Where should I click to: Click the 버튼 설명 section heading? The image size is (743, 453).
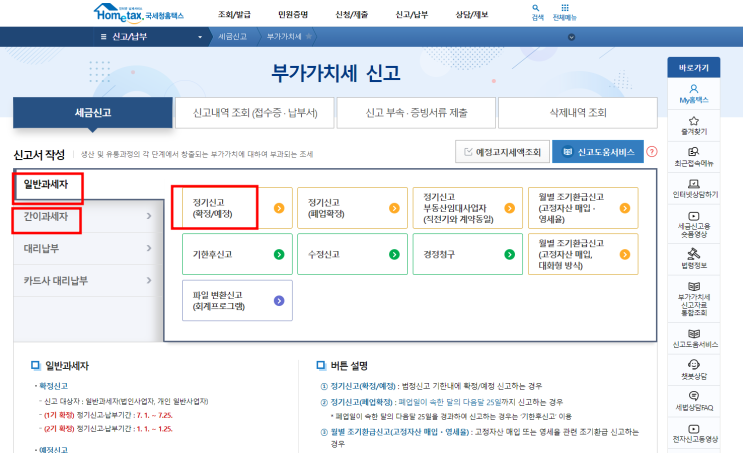(349, 366)
